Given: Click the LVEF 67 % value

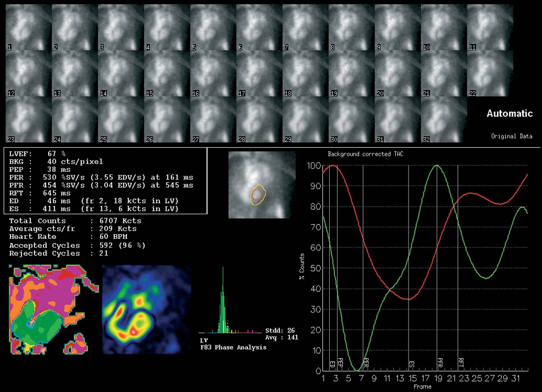Looking at the screenshot, I should (57, 154).
